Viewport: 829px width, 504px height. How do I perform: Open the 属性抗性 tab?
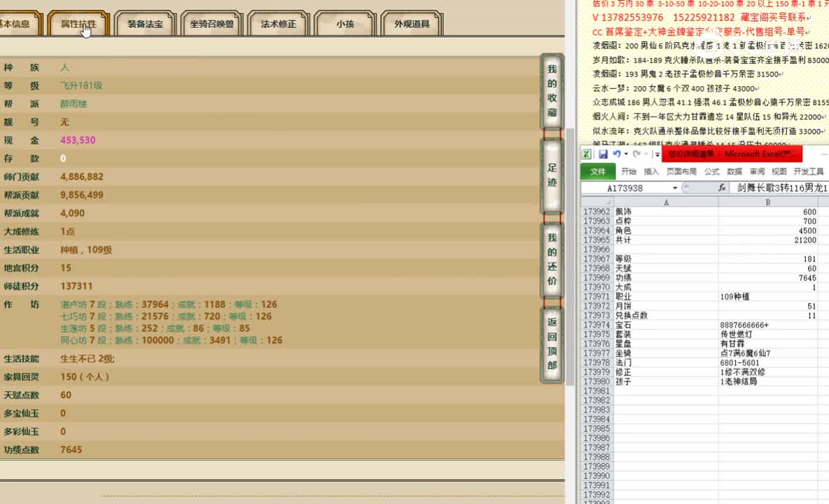point(78,24)
